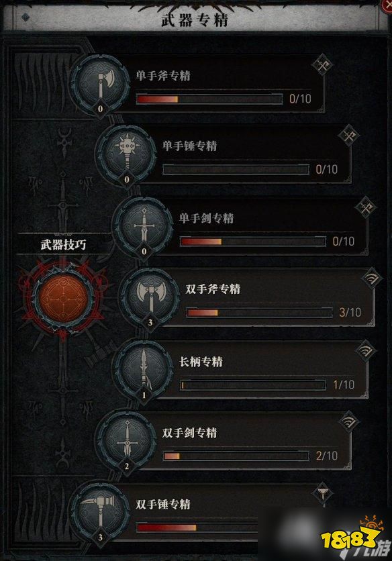Select the 单手斧专精 axe icon
The height and width of the screenshot is (561, 392).
coord(100,85)
